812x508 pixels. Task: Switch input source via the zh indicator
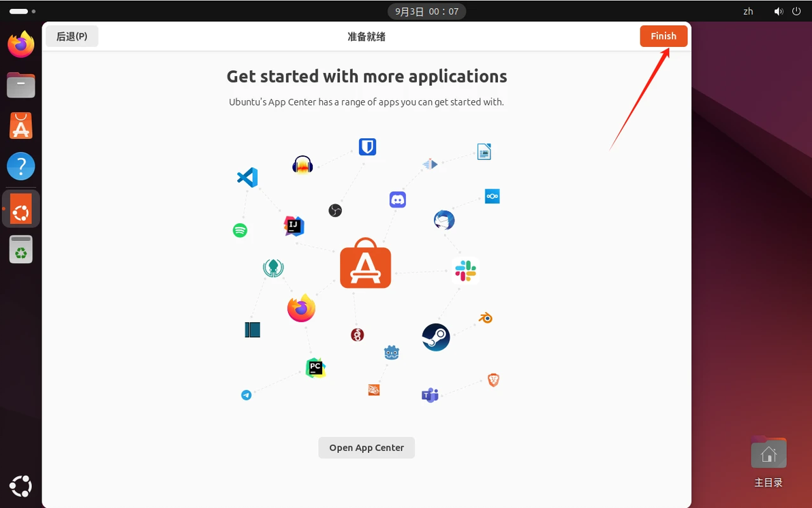tap(748, 12)
